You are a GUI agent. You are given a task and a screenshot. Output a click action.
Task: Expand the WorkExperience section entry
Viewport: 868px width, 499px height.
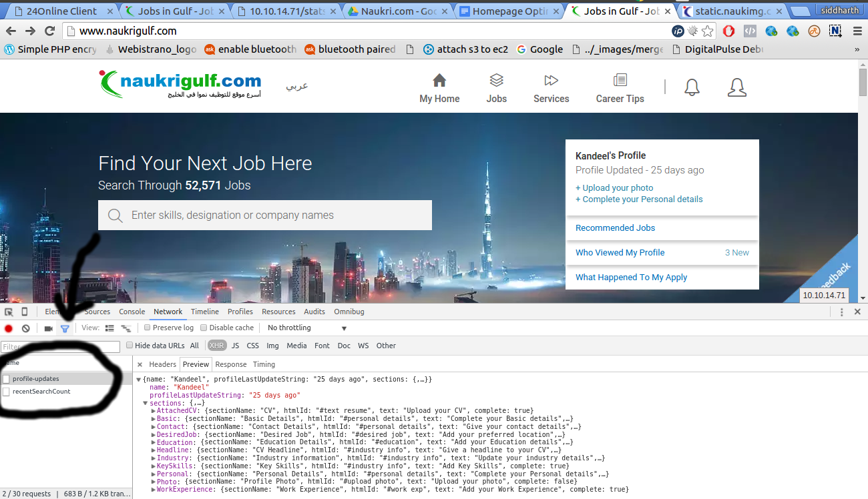coord(154,490)
